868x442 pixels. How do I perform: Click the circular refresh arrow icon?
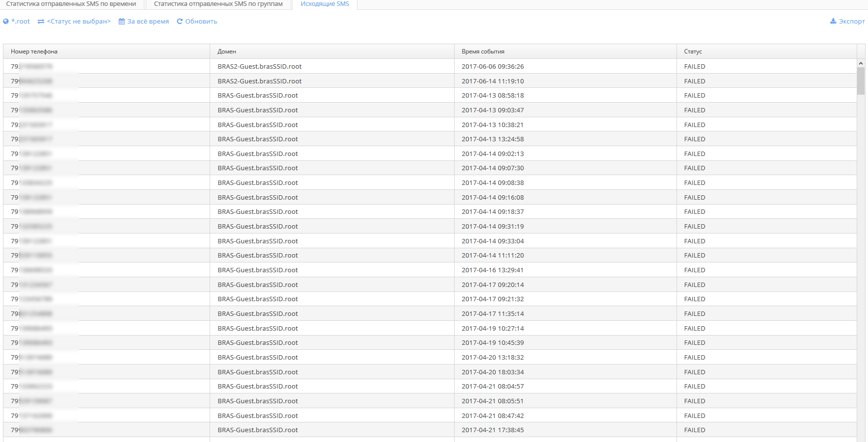(180, 22)
